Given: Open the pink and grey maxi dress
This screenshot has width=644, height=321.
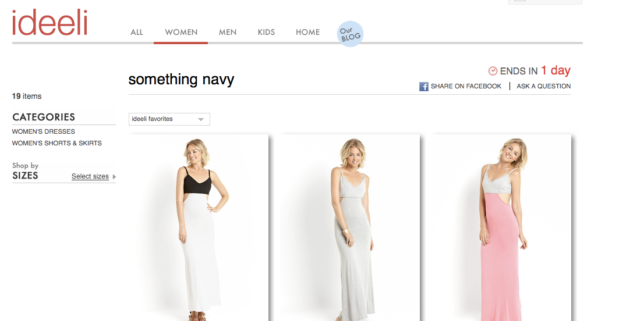Looking at the screenshot, I should coord(501,227).
